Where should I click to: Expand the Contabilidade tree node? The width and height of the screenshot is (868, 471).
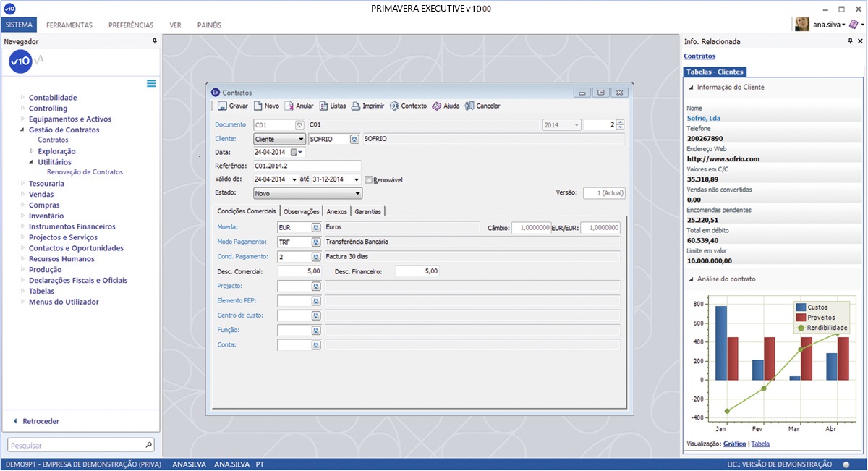coord(22,98)
